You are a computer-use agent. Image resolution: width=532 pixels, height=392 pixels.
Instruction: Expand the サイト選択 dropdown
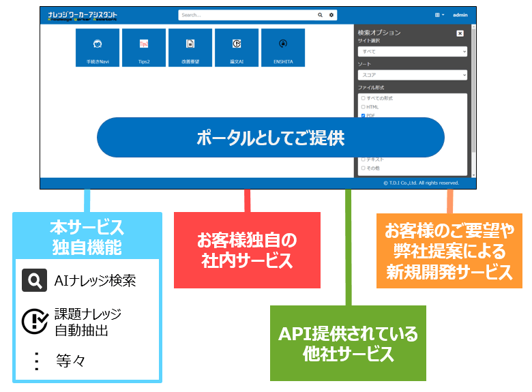tap(412, 51)
